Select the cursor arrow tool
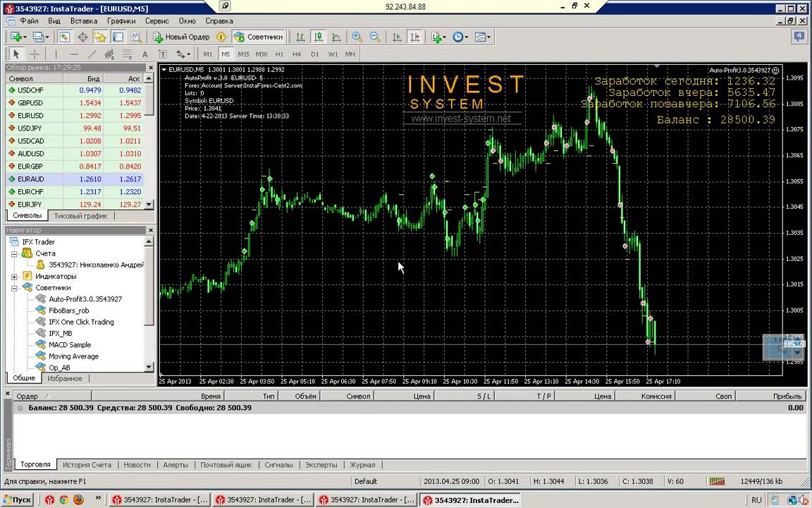Viewport: 812px width, 508px height. (x=16, y=54)
